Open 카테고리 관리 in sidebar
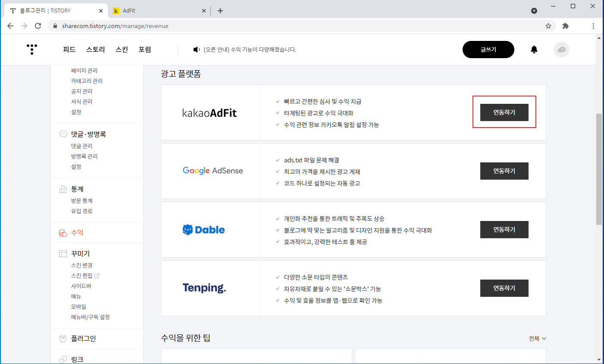Viewport: 604px width, 364px height. click(87, 81)
